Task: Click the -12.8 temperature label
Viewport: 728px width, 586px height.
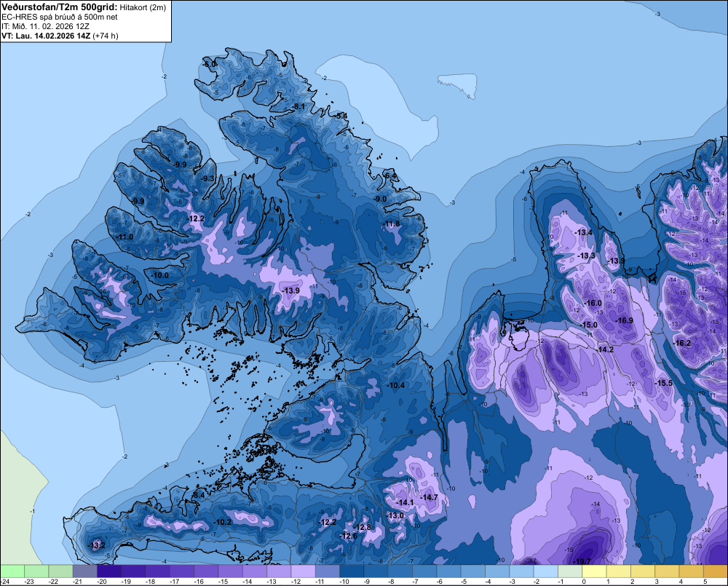Action: 363,527
